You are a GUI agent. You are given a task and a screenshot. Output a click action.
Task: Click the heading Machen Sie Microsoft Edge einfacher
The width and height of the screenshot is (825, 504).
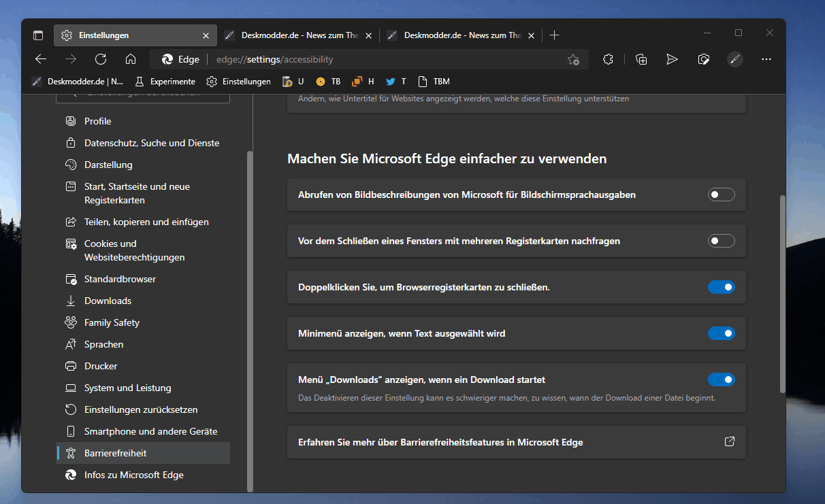point(447,158)
